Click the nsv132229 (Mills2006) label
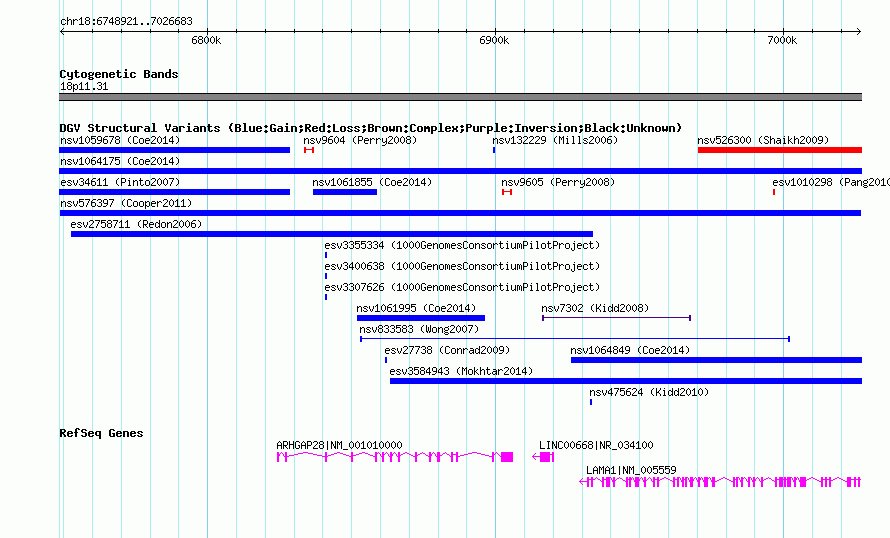The width and height of the screenshot is (890, 538). 555,140
